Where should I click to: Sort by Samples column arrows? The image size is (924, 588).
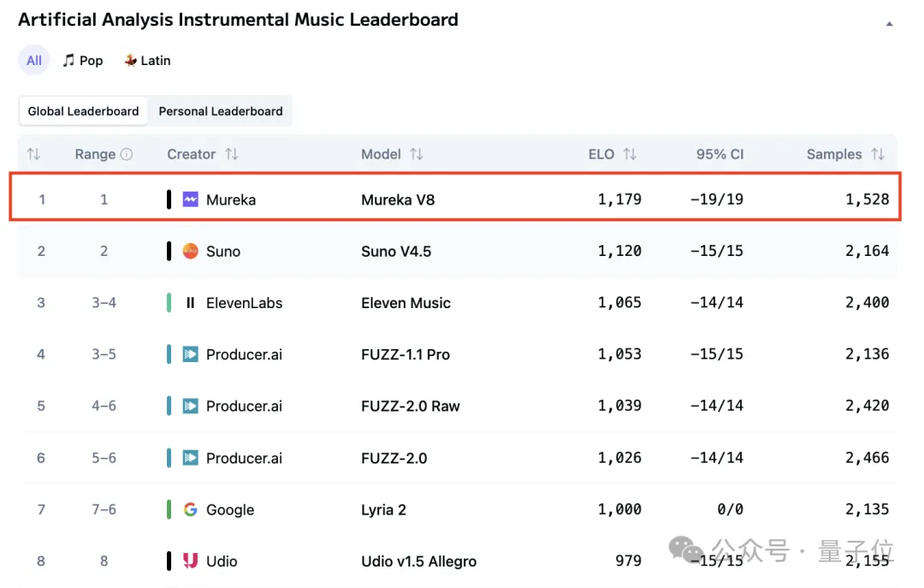coord(878,155)
